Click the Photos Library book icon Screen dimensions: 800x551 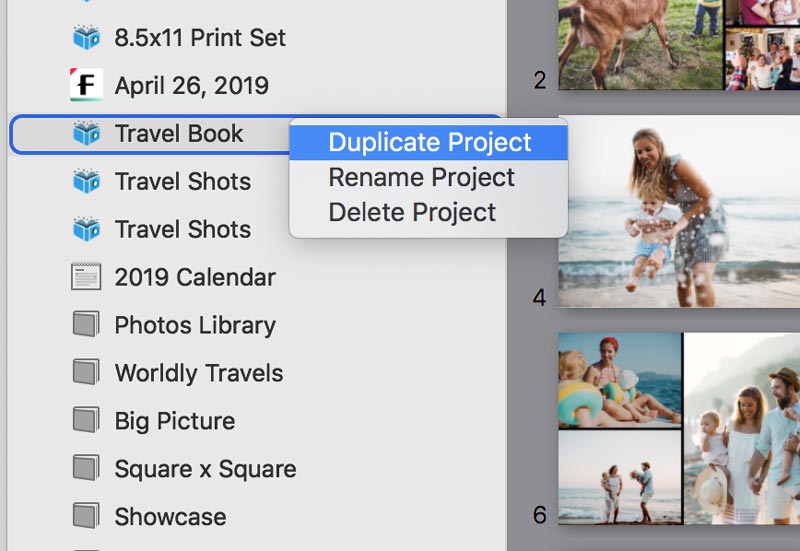click(86, 324)
